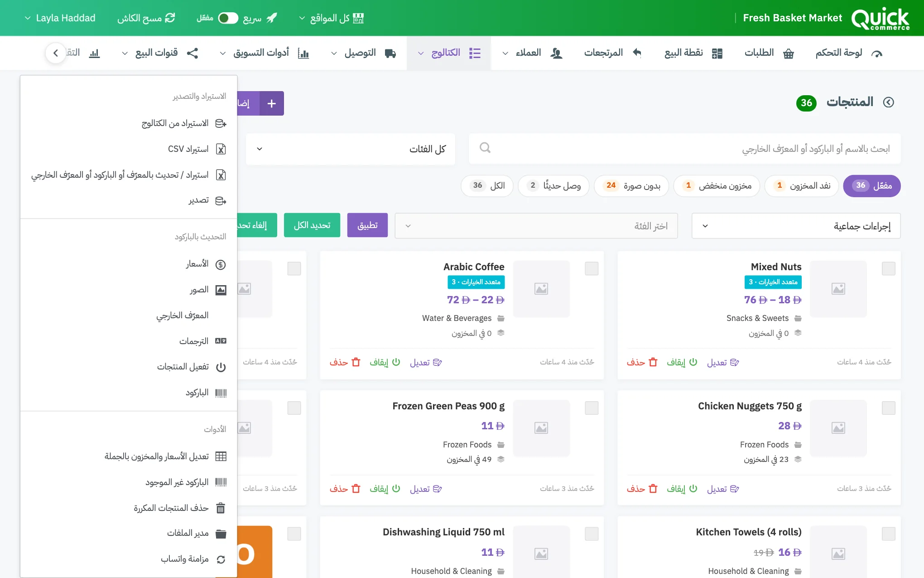Click the translations (الترجمات) language icon
Screen dimensions: 924x578
click(x=221, y=341)
